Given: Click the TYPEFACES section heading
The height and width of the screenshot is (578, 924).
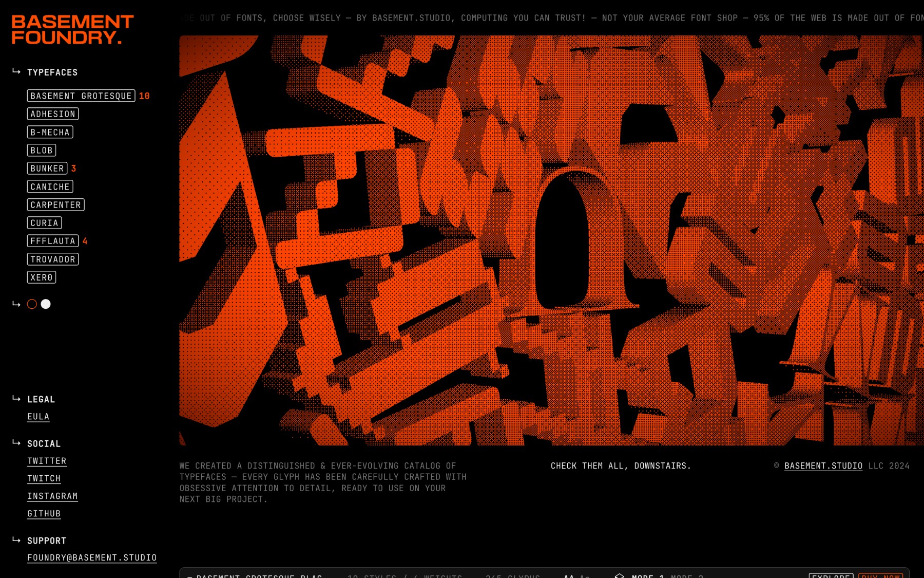Looking at the screenshot, I should pyautogui.click(x=52, y=72).
